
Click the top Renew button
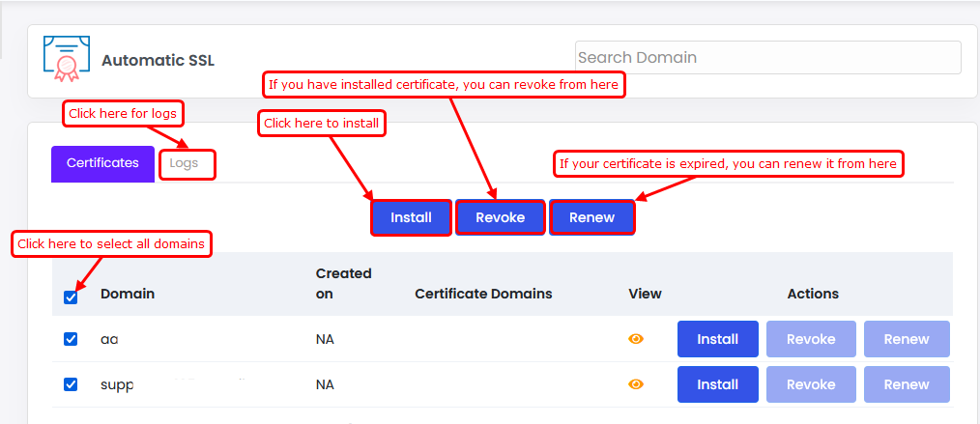[591, 217]
